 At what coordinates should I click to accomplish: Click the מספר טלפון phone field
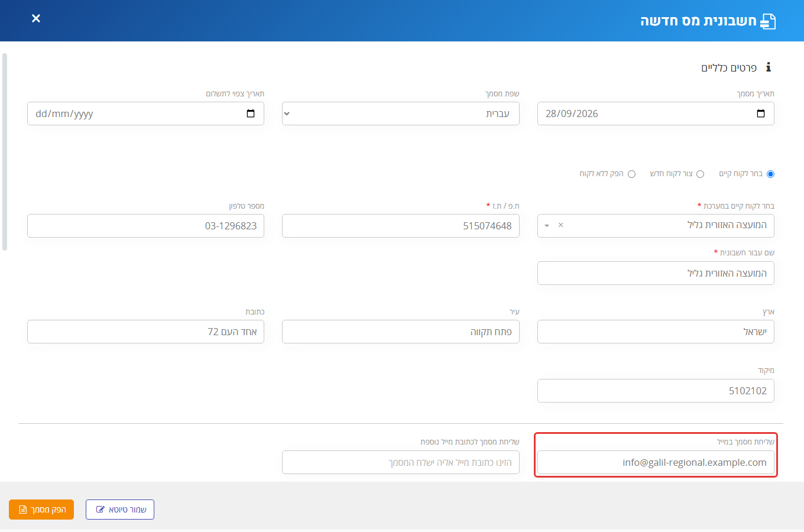click(x=145, y=226)
